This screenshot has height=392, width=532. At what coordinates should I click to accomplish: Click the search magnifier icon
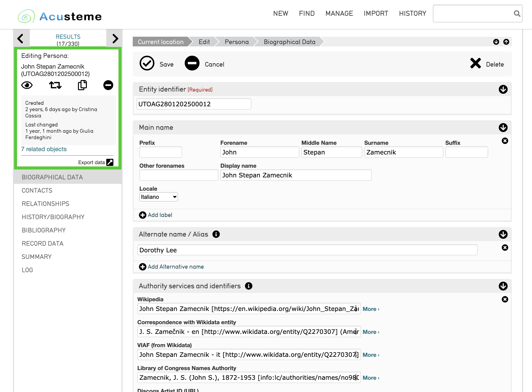tap(517, 14)
